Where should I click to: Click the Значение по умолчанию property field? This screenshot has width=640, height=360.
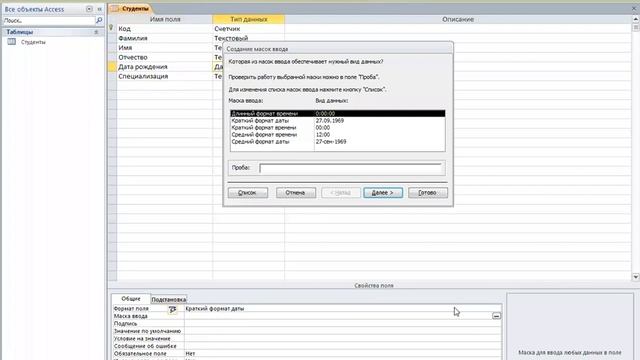[343, 331]
